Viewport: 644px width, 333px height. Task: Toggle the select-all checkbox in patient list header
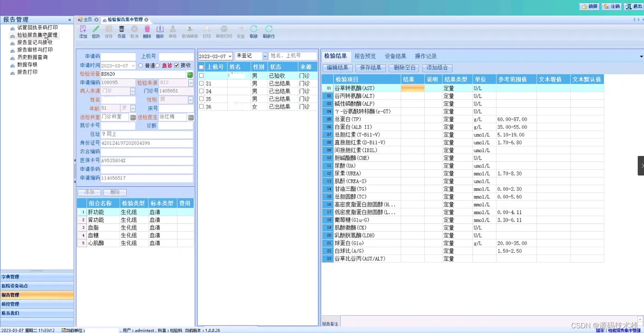[201, 67]
